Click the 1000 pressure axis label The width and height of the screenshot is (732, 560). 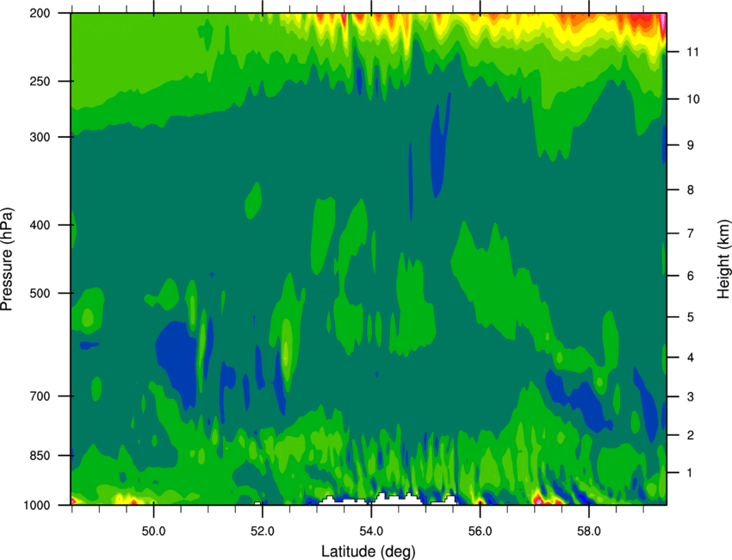coord(37,506)
